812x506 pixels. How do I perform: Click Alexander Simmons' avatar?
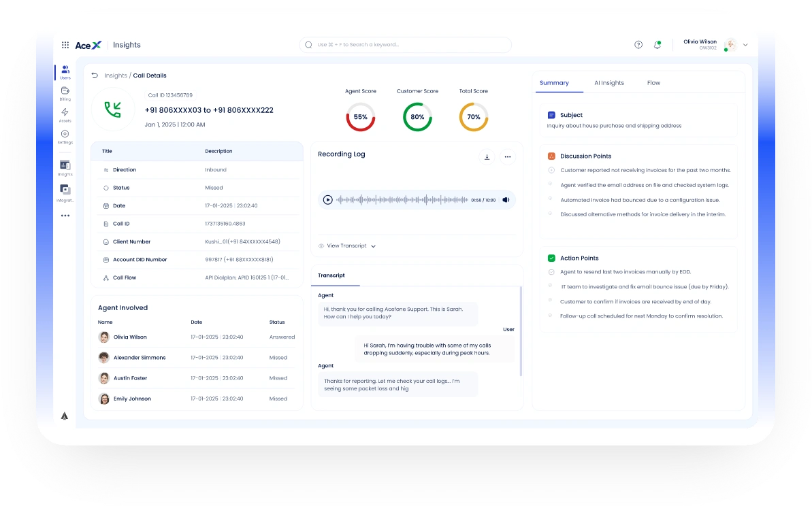point(104,358)
